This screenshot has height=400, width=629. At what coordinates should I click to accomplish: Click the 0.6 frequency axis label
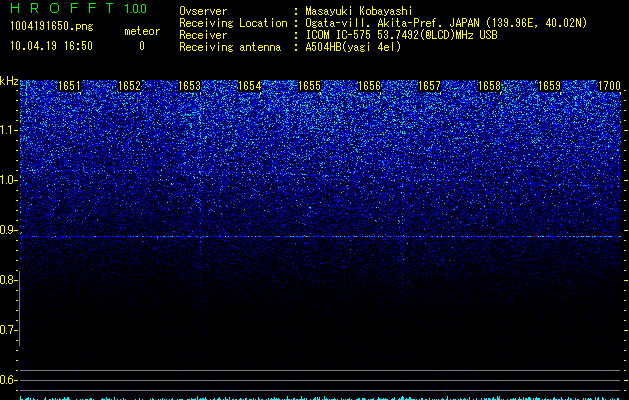click(7, 380)
